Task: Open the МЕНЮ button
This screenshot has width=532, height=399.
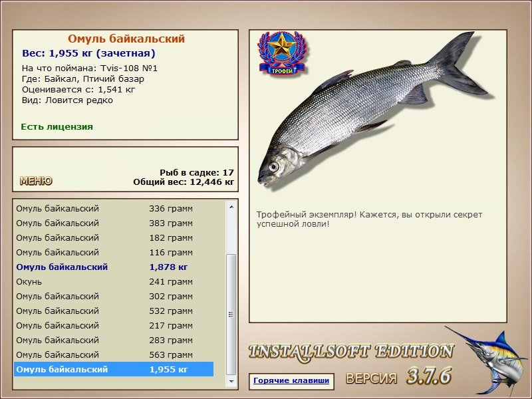Action: click(36, 181)
